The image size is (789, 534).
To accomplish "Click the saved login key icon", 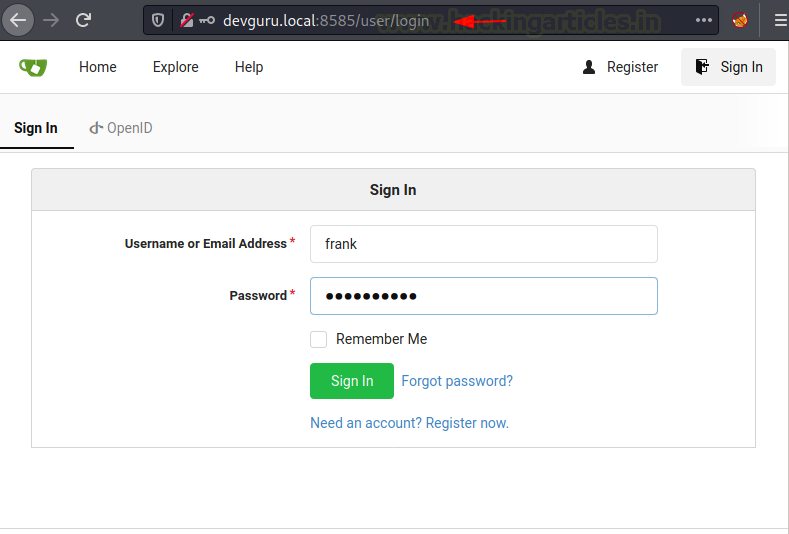I will [x=207, y=20].
